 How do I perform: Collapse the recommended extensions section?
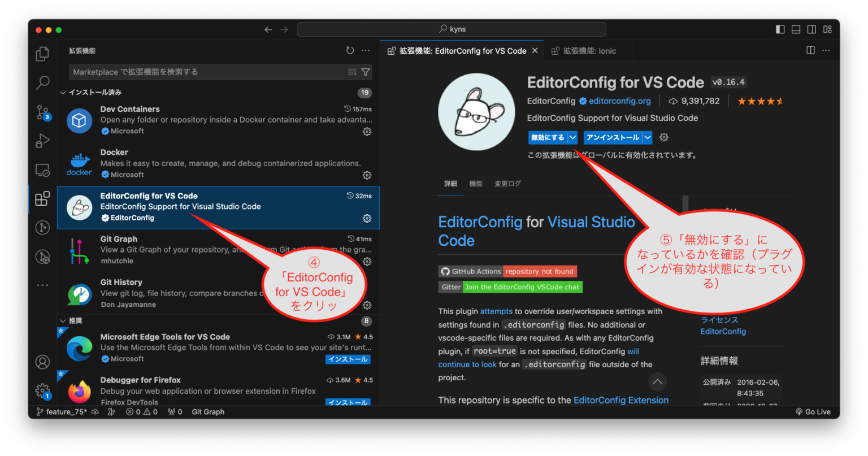click(63, 320)
